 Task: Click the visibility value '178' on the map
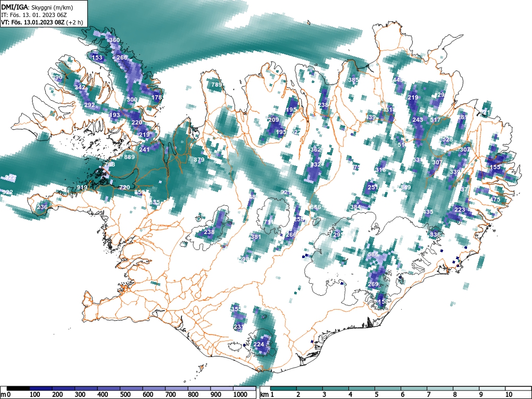pos(157,98)
